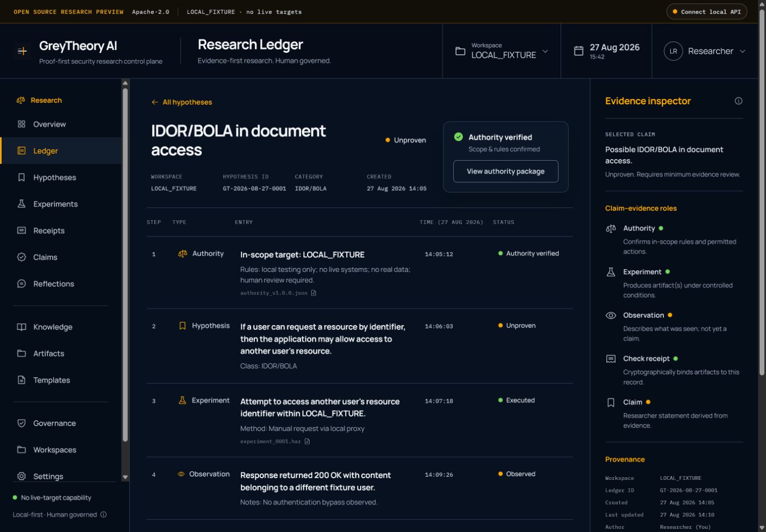Go to Hypotheses in the sidebar
The height and width of the screenshot is (532, 766).
(61, 177)
